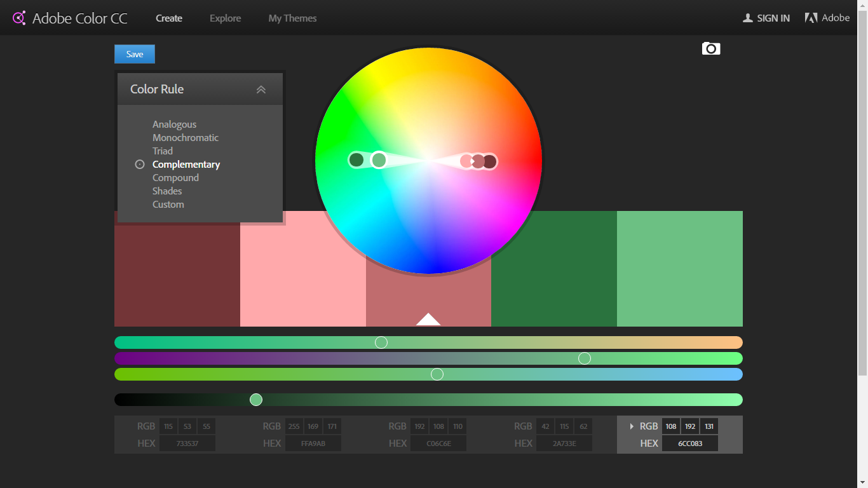Click the first green-to-orange slider handle
This screenshot has width=868, height=488.
[381, 342]
